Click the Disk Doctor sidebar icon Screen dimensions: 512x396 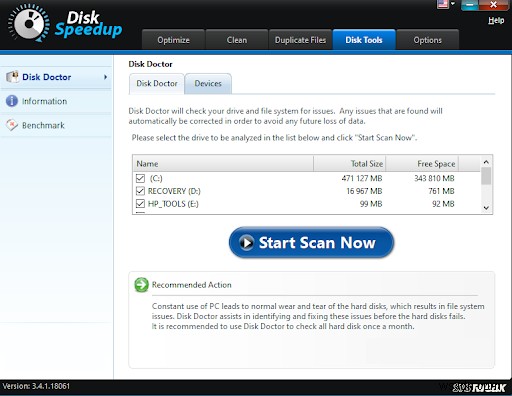[x=12, y=77]
